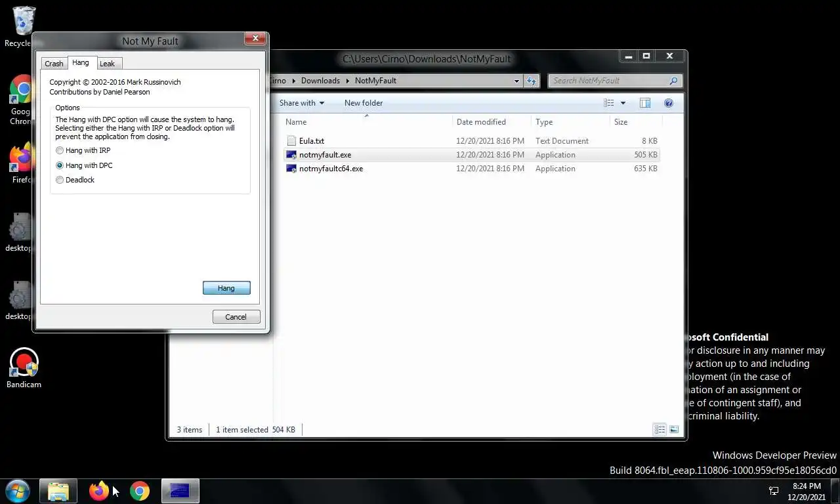Switch to details view in status bar
Viewport: 840px width, 504px height.
(x=660, y=430)
